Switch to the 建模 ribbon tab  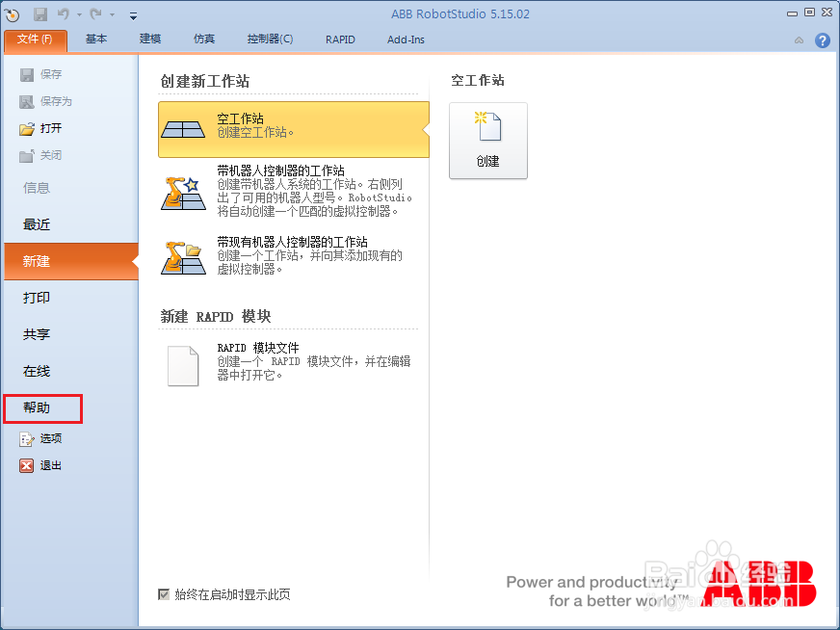(x=150, y=39)
